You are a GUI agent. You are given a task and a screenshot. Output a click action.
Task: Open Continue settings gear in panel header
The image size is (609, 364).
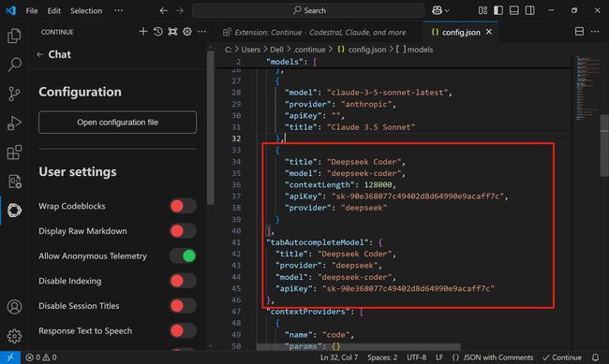(x=187, y=32)
